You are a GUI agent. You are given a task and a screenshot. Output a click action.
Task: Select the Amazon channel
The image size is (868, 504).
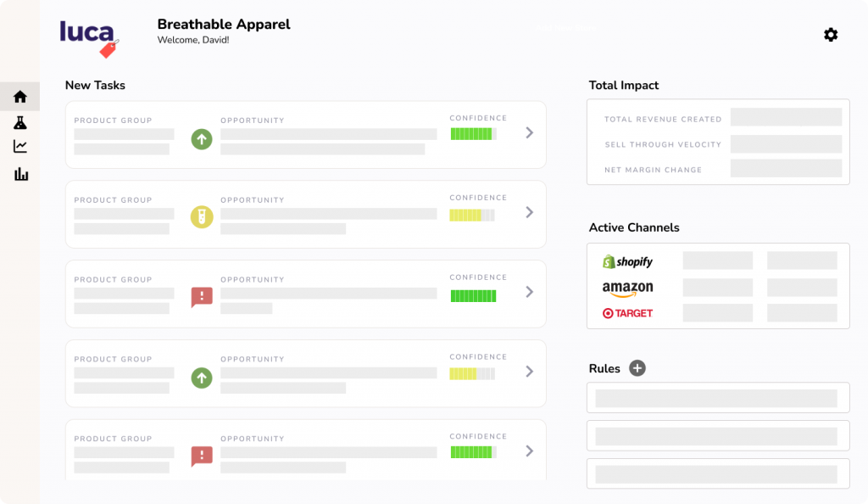(628, 288)
